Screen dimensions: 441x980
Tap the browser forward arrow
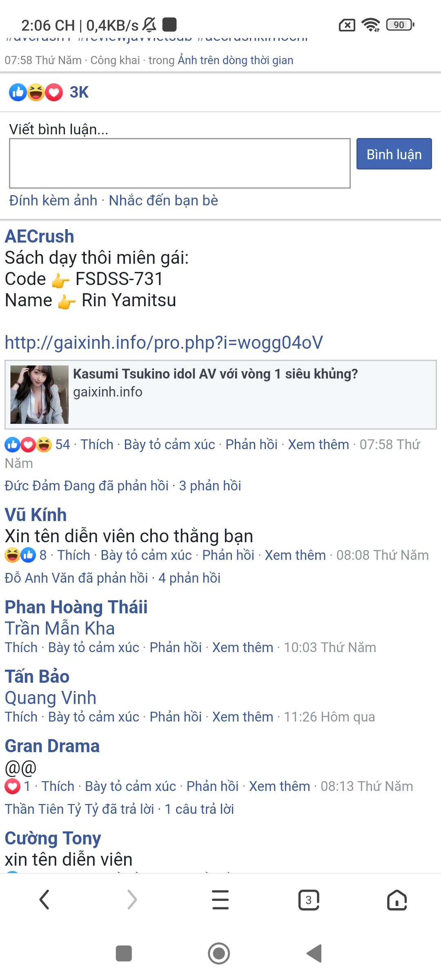pos(132,900)
